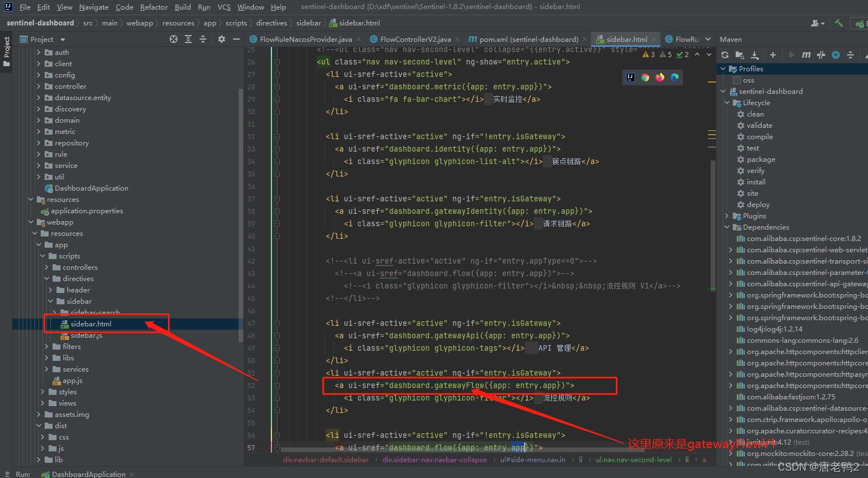Toggle skip tests mode icon
Viewport: 868px width, 478px height.
pos(821,55)
